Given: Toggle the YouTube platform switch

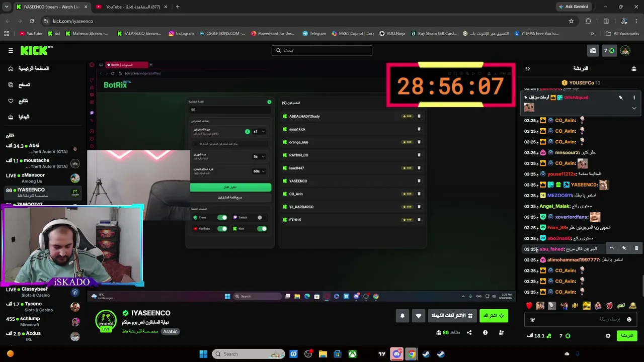Looking at the screenshot, I should (222, 229).
